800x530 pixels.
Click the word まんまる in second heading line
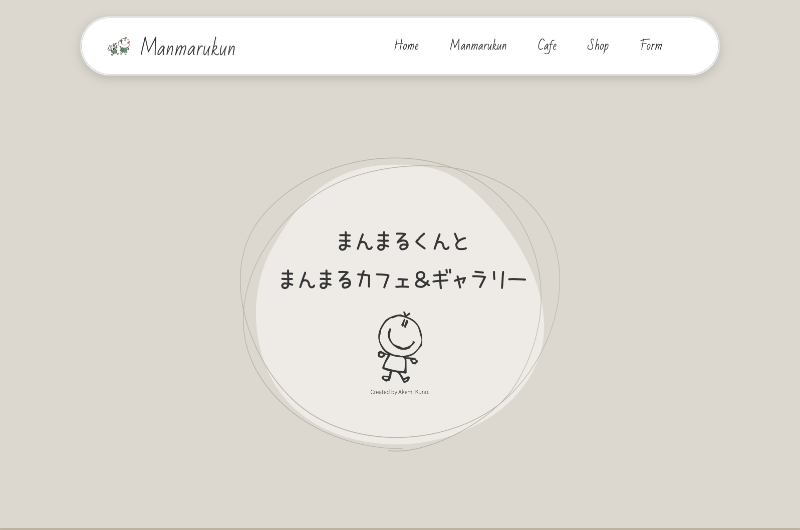[316, 279]
